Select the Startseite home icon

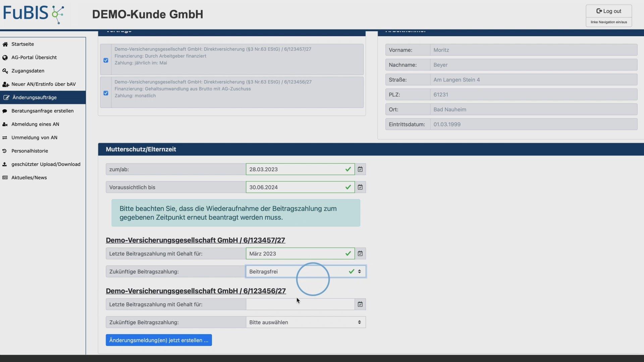5,44
